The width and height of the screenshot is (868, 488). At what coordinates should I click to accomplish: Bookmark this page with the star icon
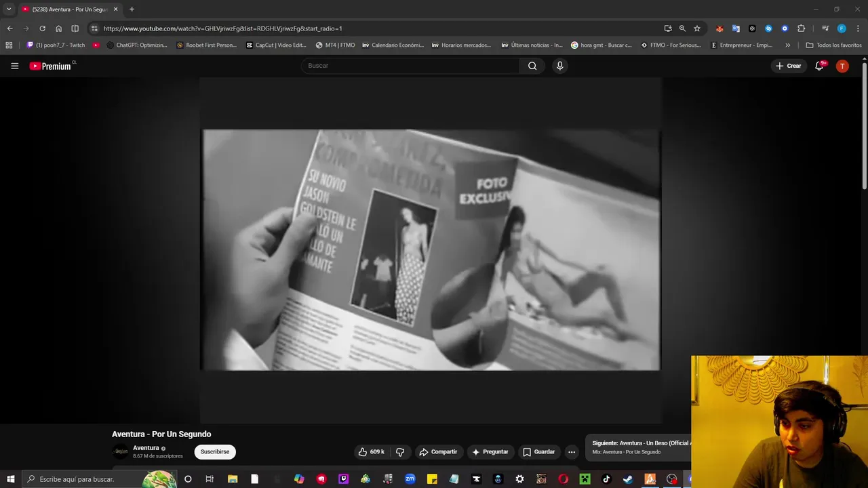pos(697,28)
